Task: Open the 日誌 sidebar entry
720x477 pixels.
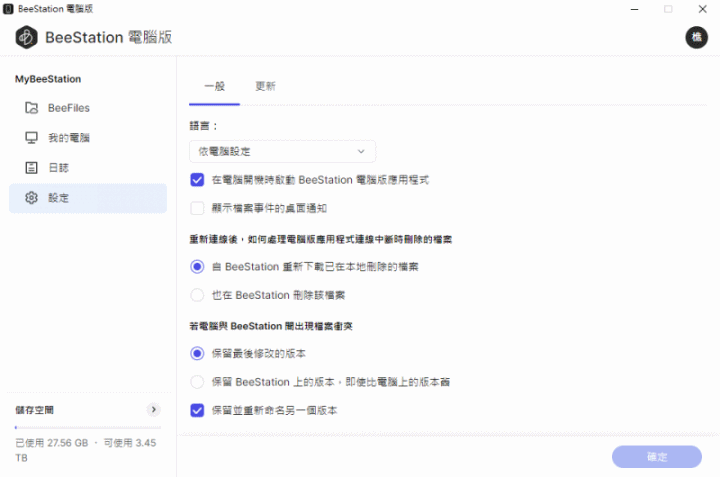Action: [88, 168]
